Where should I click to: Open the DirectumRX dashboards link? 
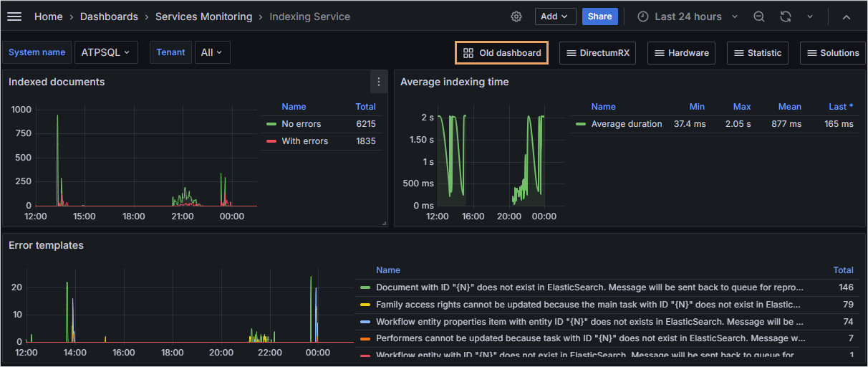click(x=597, y=53)
